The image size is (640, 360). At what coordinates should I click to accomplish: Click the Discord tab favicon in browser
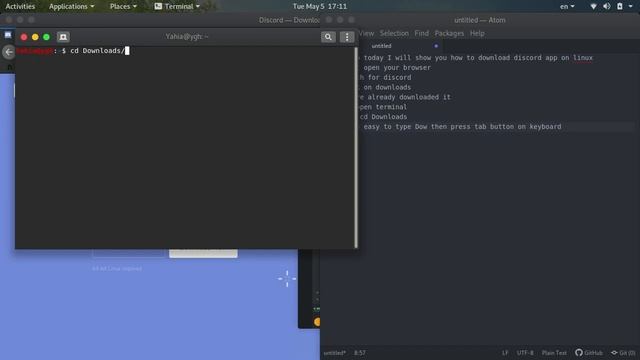[8, 35]
